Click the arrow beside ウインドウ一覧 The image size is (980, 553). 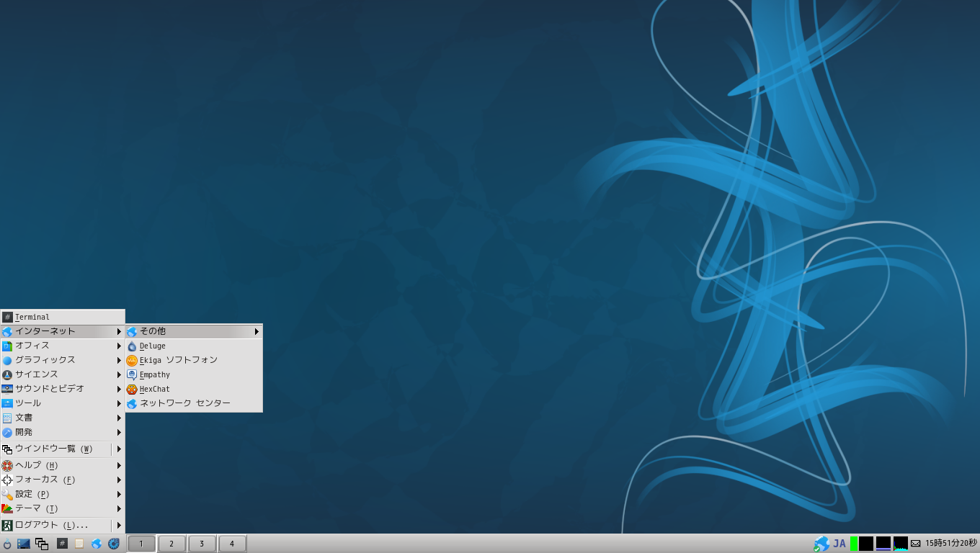[x=119, y=449]
